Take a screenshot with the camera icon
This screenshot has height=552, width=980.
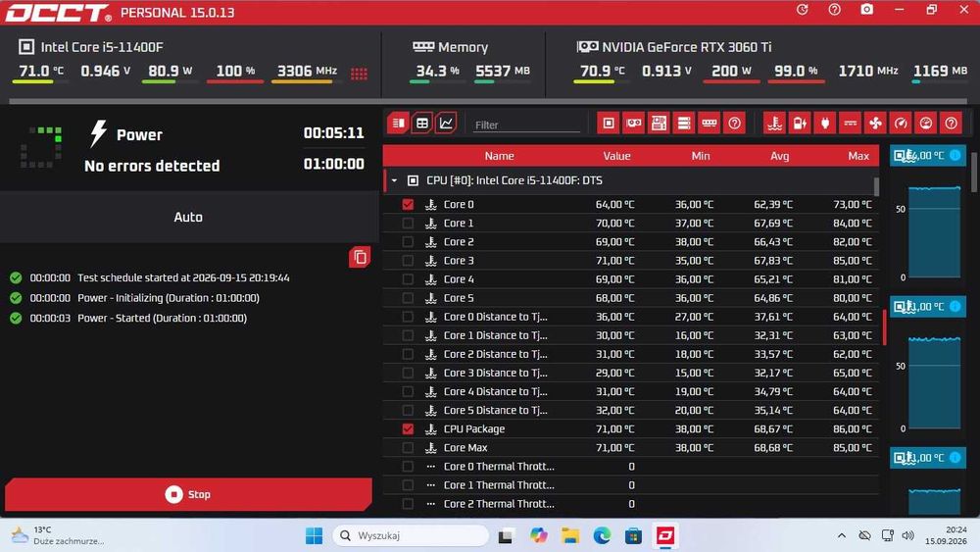(x=867, y=10)
